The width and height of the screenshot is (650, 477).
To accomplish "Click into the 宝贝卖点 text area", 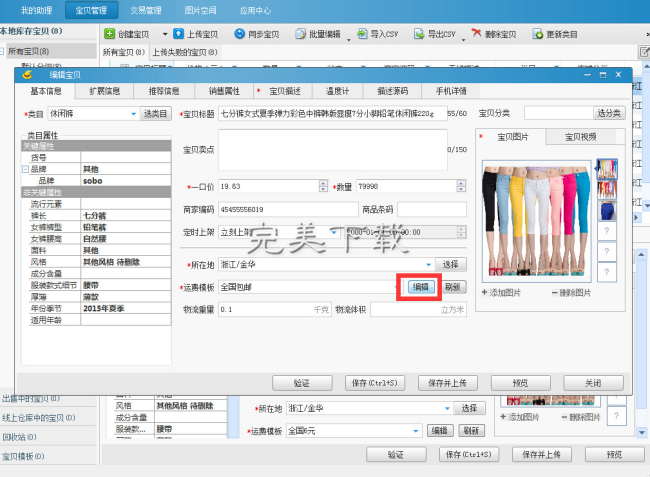I will click(x=332, y=150).
